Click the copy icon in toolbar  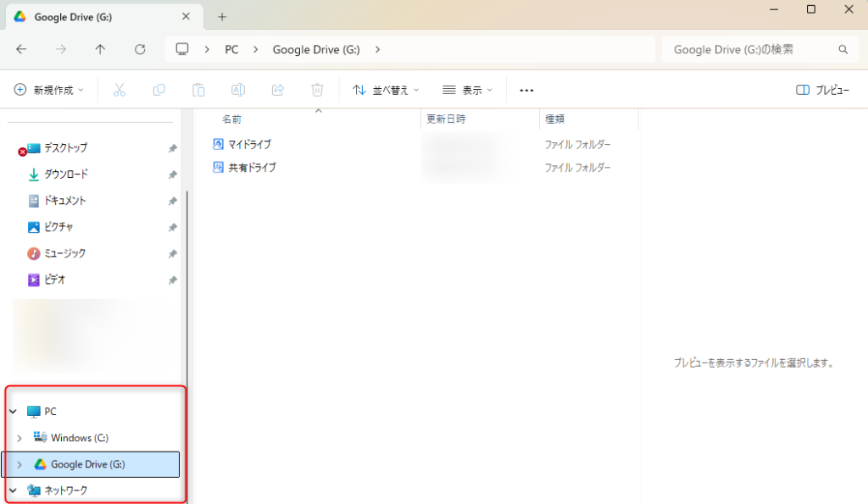point(159,90)
